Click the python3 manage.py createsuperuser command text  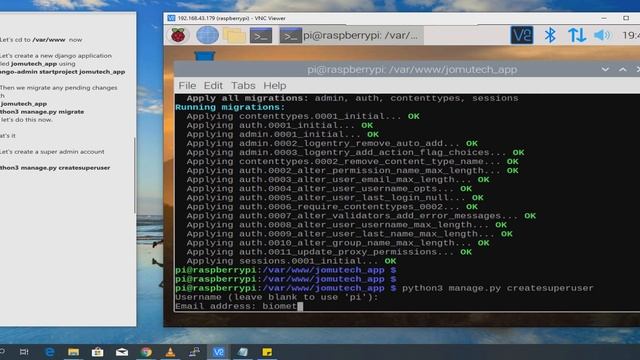tap(498, 288)
